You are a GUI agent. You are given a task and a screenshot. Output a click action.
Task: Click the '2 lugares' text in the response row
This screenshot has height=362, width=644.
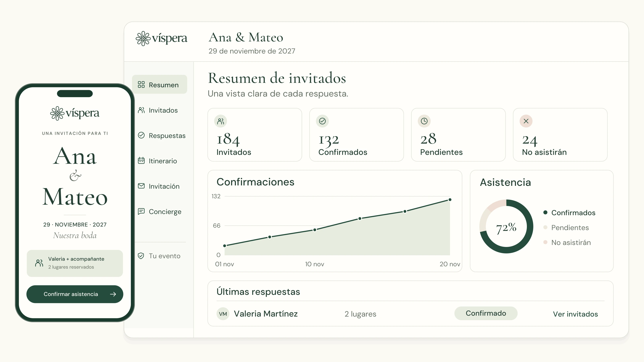pyautogui.click(x=360, y=314)
